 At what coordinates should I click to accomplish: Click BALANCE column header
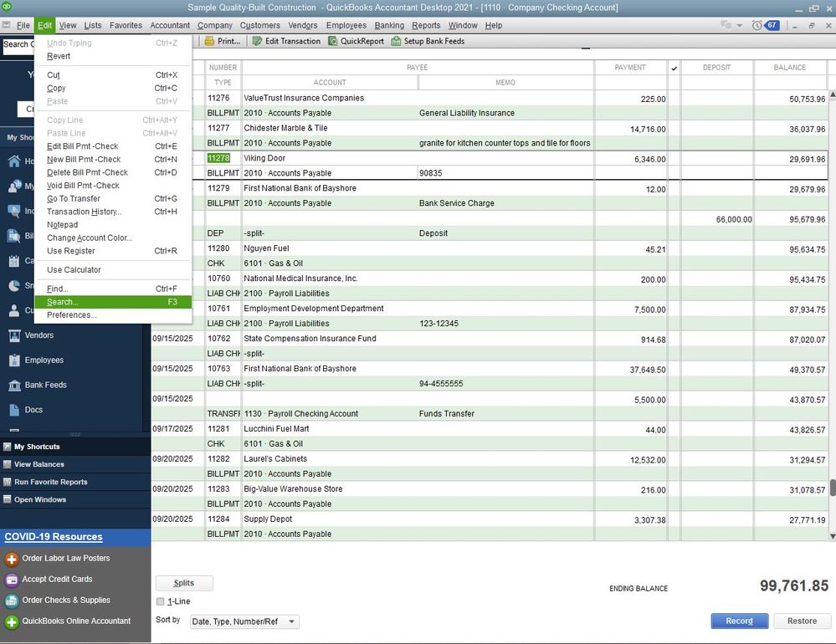pos(790,68)
